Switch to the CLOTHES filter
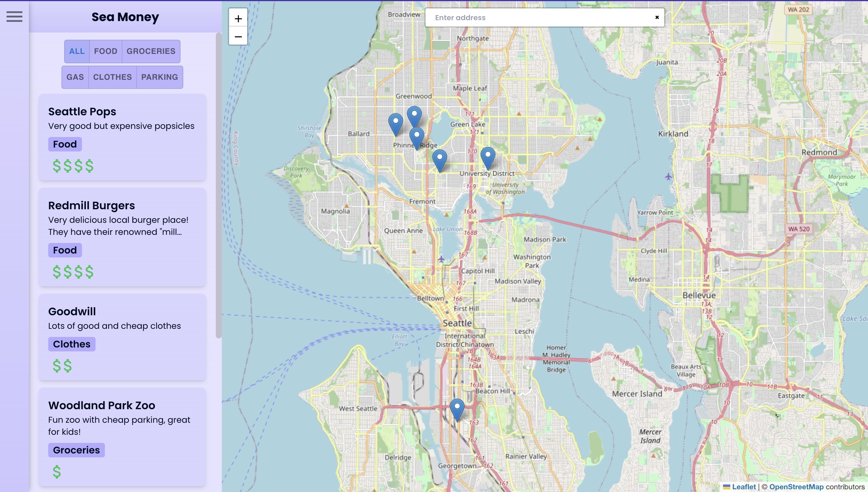 (112, 77)
